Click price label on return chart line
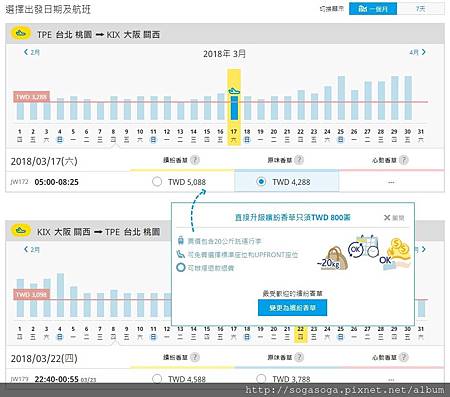The height and width of the screenshot is (397, 450). [x=32, y=294]
